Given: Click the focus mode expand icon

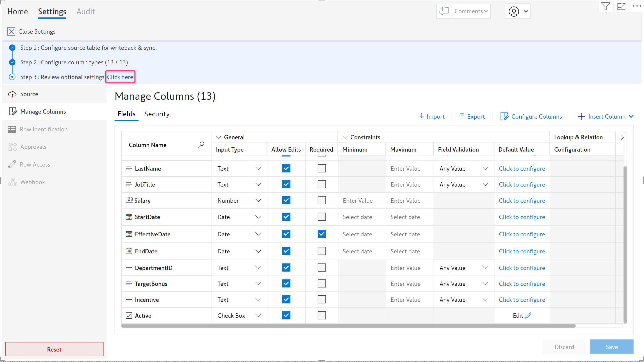Looking at the screenshot, I should point(621,6).
